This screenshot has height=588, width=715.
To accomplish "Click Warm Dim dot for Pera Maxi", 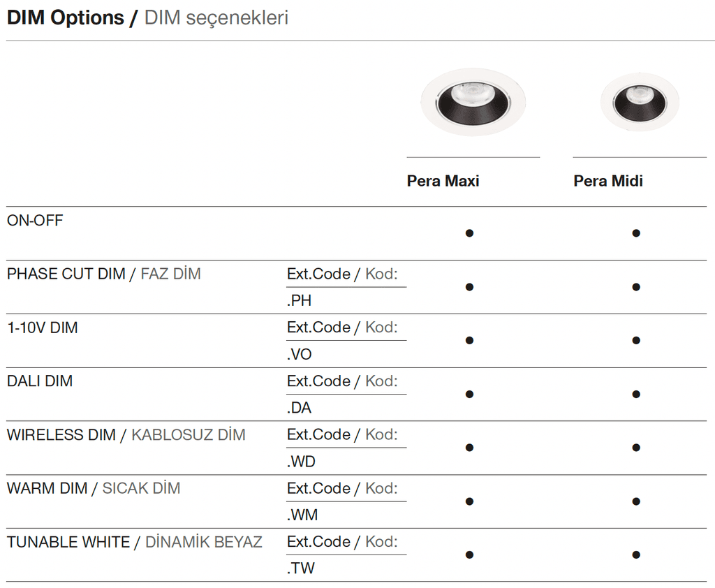I will pos(469,501).
